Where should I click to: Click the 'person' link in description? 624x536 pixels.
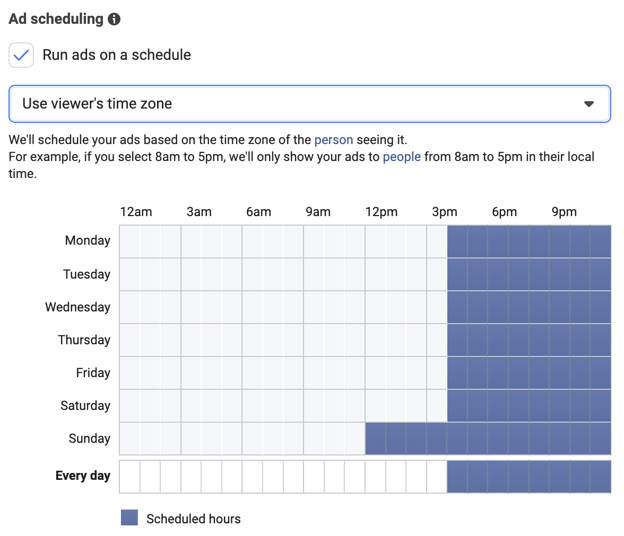click(333, 140)
